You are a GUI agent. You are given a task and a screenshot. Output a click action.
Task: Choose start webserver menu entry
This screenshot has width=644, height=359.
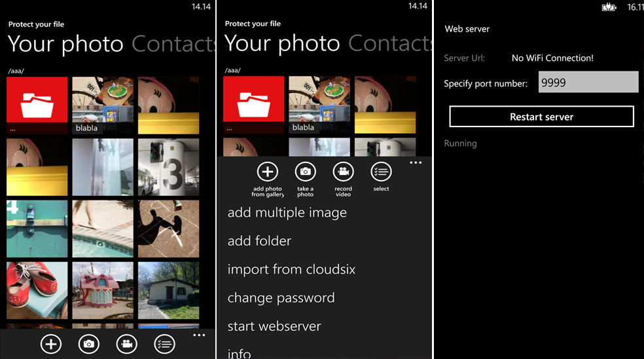click(x=274, y=326)
